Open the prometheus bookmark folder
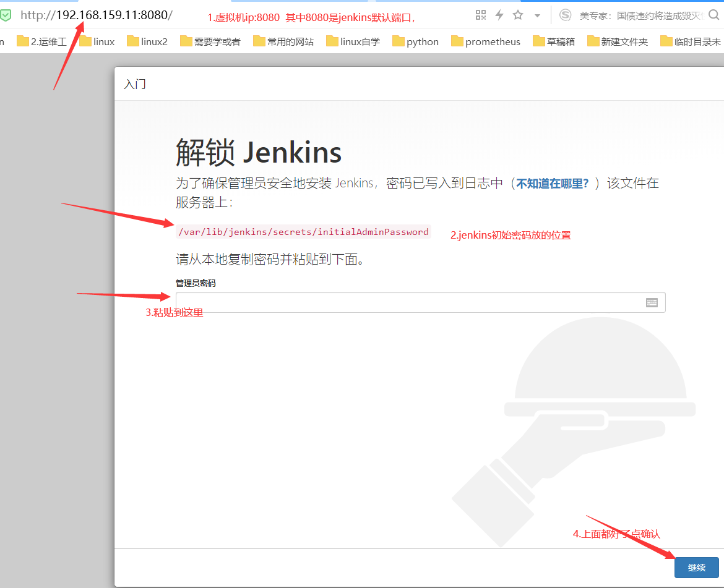 485,41
